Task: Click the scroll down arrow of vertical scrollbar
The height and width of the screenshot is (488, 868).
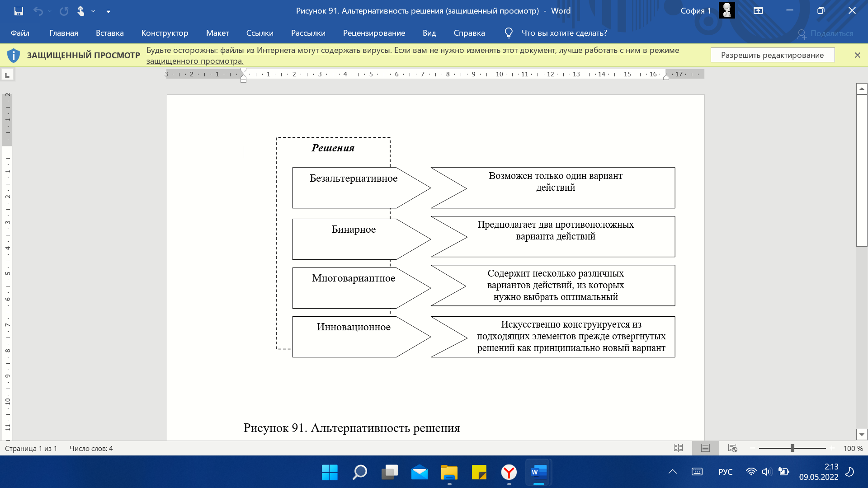Action: (x=862, y=434)
